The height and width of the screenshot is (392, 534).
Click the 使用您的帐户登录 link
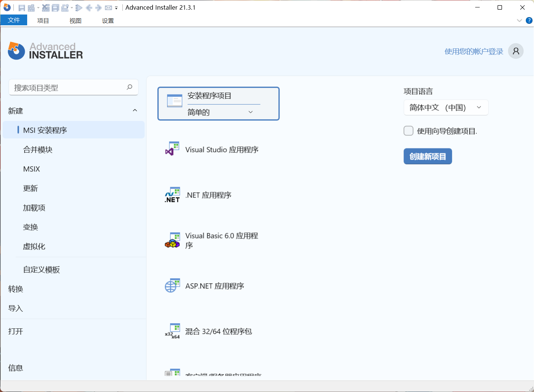tap(474, 51)
